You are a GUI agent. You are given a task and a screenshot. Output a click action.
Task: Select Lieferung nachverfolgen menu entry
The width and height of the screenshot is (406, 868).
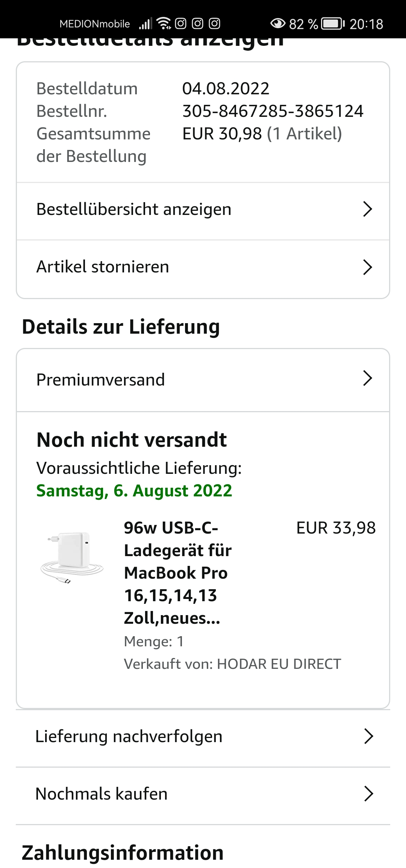coord(129,736)
